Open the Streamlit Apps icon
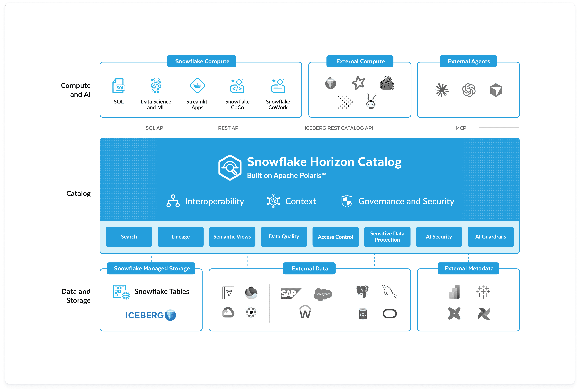The height and width of the screenshot is (392, 580). point(197,86)
